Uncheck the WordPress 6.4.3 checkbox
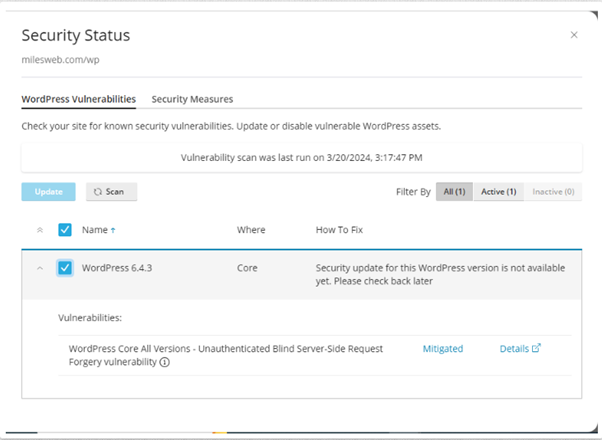 click(x=65, y=268)
